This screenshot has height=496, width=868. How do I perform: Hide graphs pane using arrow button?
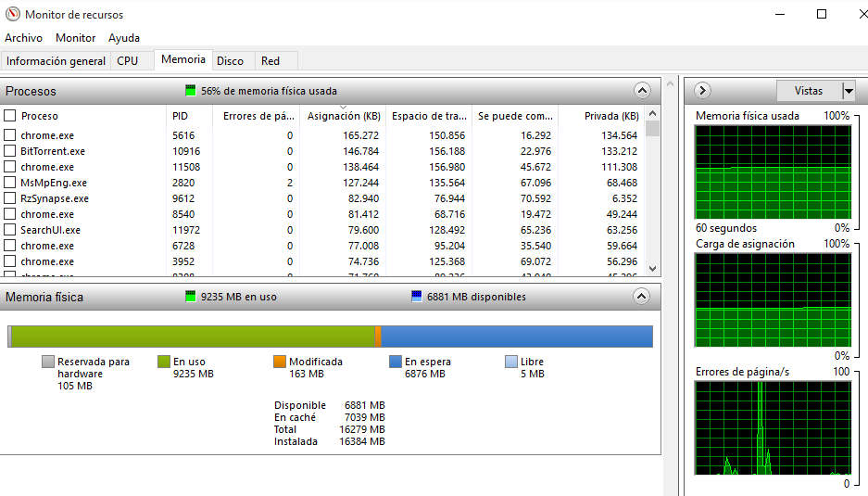pos(702,91)
